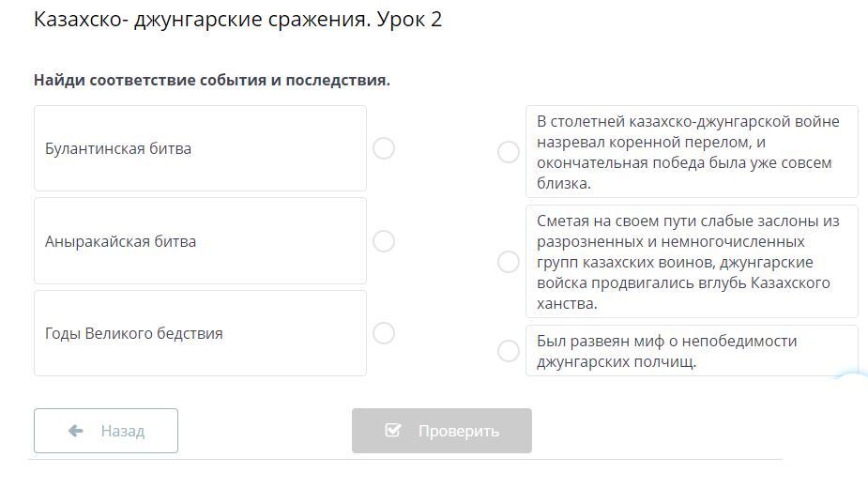This screenshot has width=868, height=488.
Task: Click the Годы Великого бедствия event card
Action: [200, 333]
